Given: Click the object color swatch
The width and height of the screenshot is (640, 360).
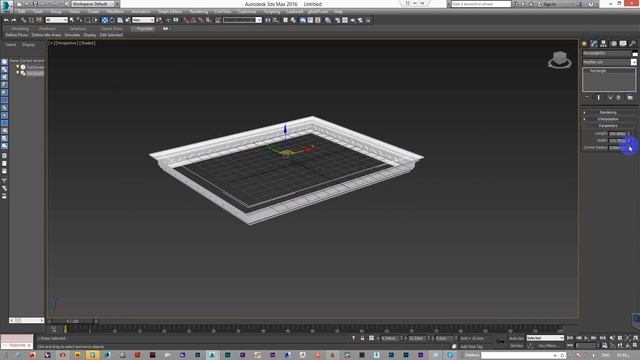Looking at the screenshot, I should pyautogui.click(x=635, y=53).
